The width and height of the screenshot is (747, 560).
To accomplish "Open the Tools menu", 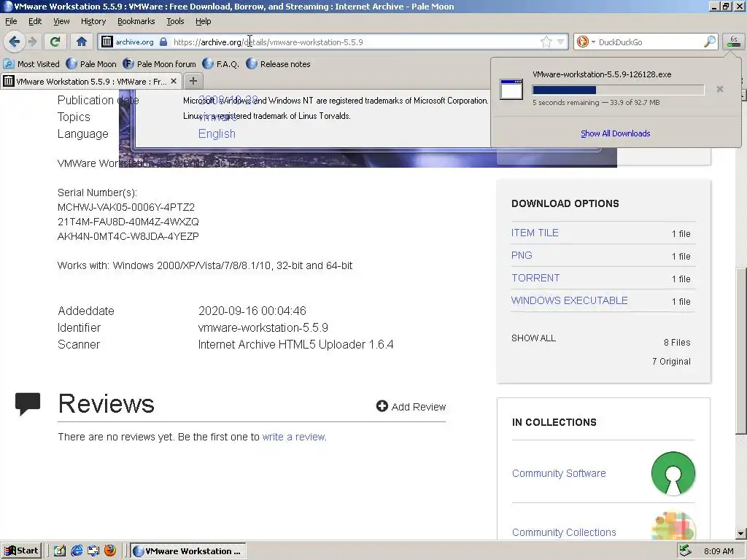I will coord(175,21).
